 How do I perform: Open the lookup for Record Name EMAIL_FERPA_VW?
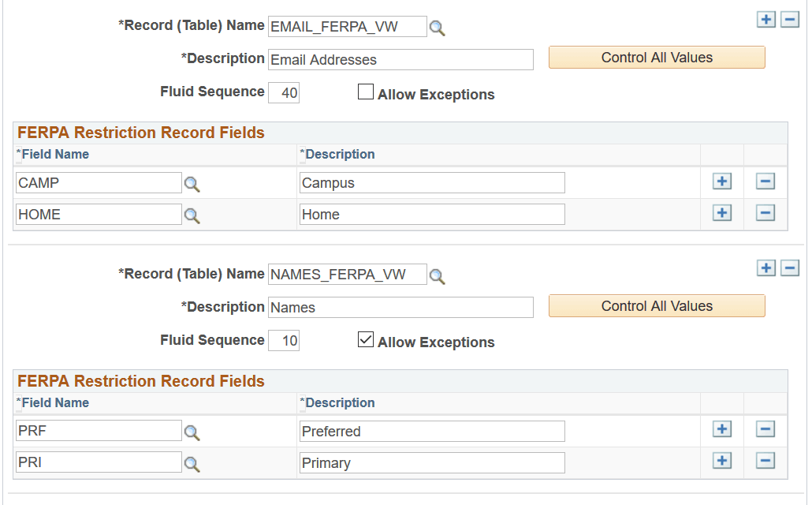click(x=438, y=26)
